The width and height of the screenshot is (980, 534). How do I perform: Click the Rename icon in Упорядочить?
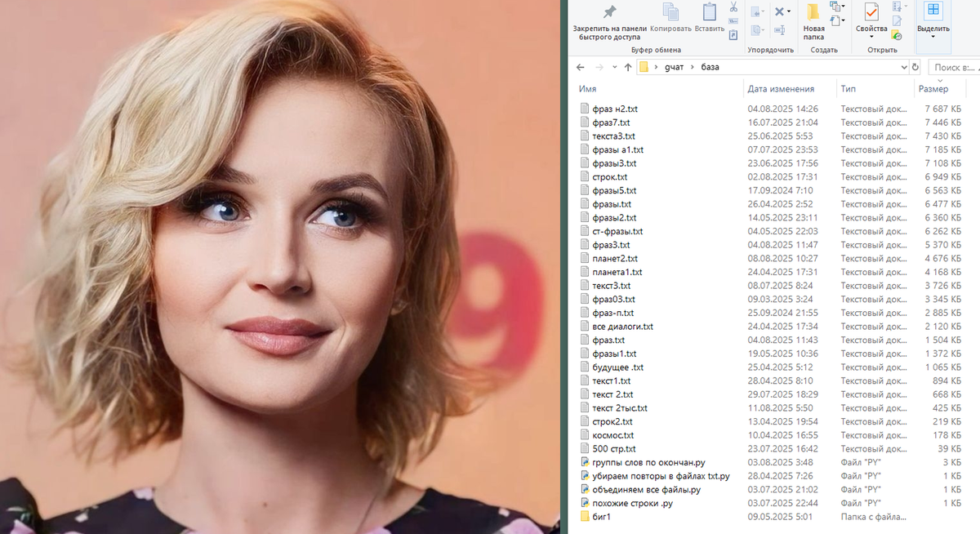(x=779, y=30)
